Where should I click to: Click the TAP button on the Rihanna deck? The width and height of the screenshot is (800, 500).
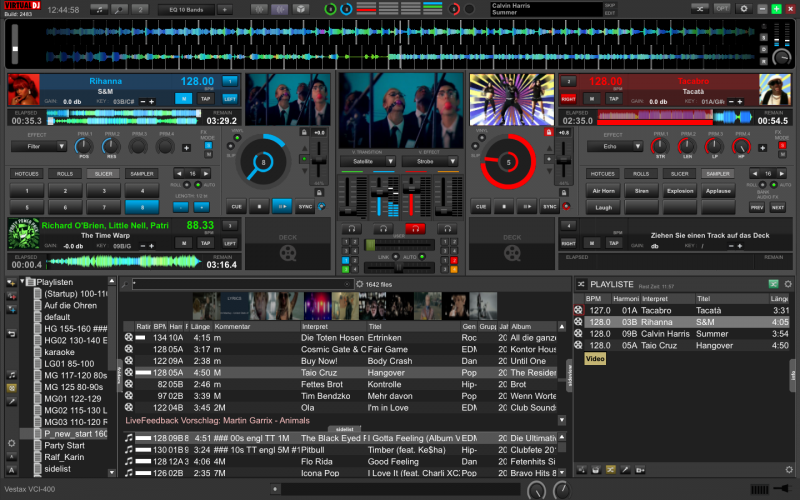206,98
